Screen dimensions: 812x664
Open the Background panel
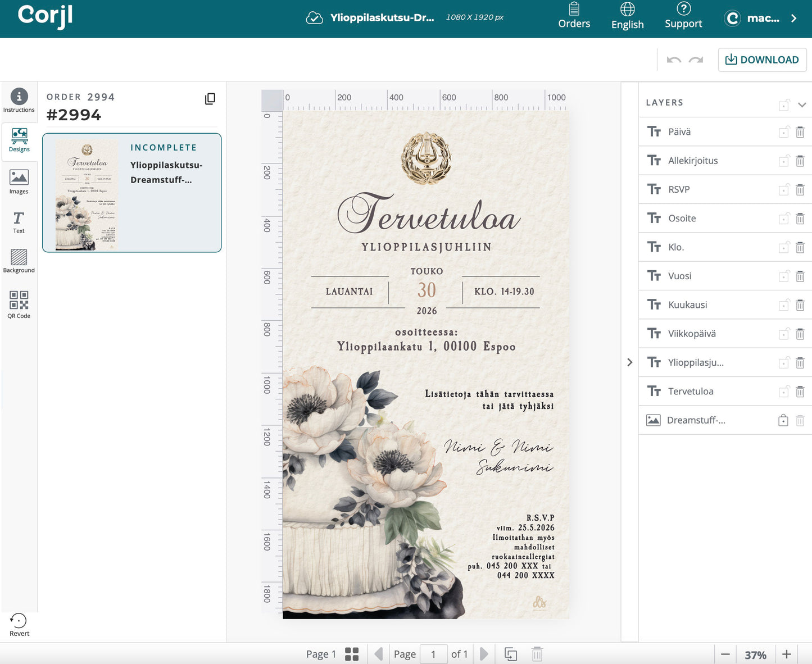pos(19,261)
